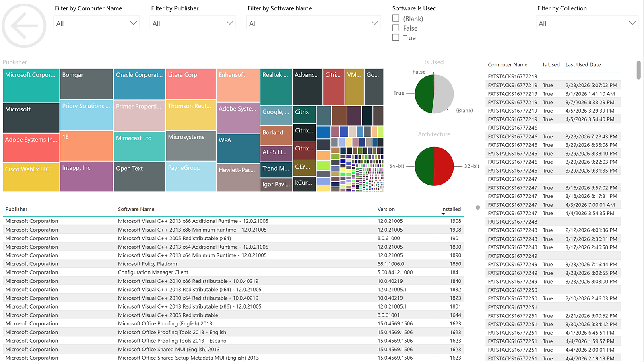Screen dimensions: 644x362
Task: Select the Litera Corp. treemap tile
Action: pos(191,84)
